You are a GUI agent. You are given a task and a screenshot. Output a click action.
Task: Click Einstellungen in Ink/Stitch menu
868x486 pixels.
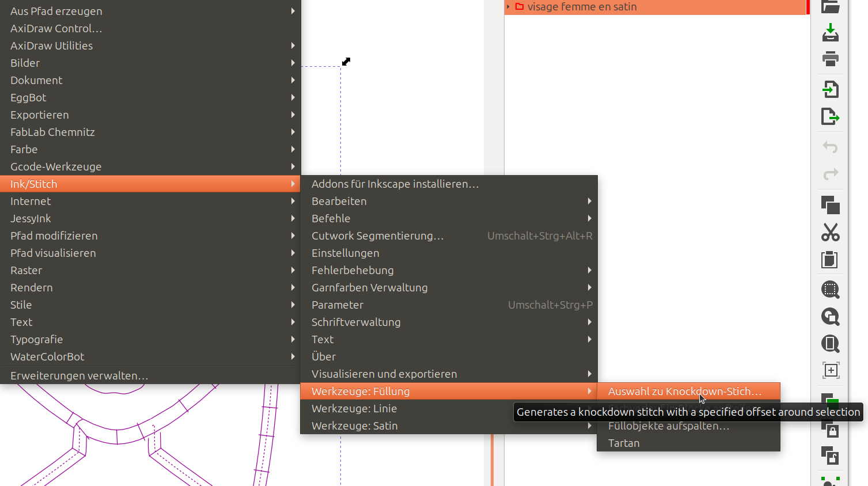point(449,253)
